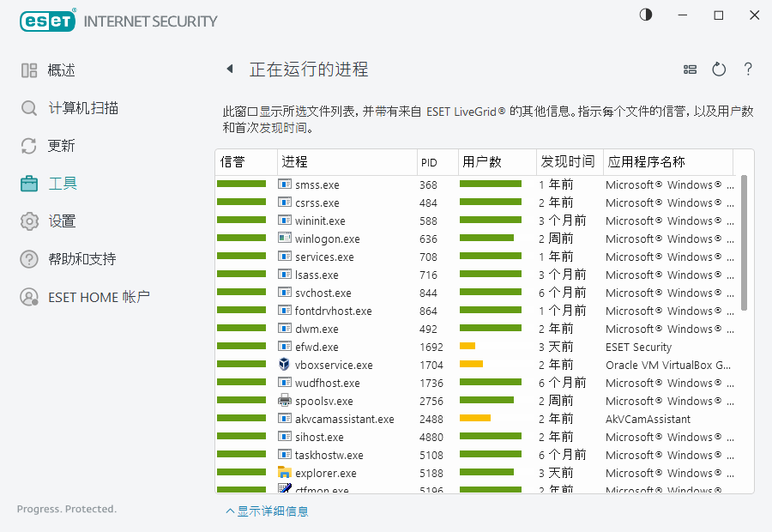Click the 更新 update icon in sidebar
Viewport: 772px width, 532px height.
[x=29, y=146]
